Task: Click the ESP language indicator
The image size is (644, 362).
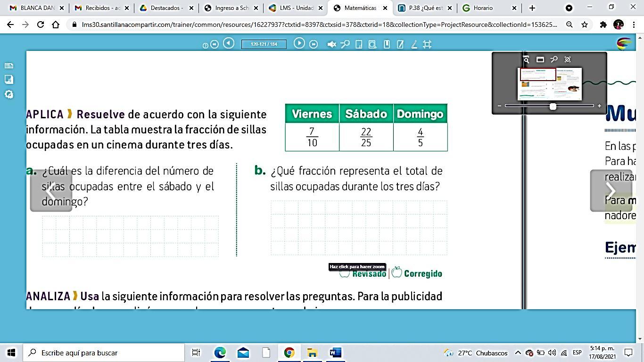Action: pos(577,353)
